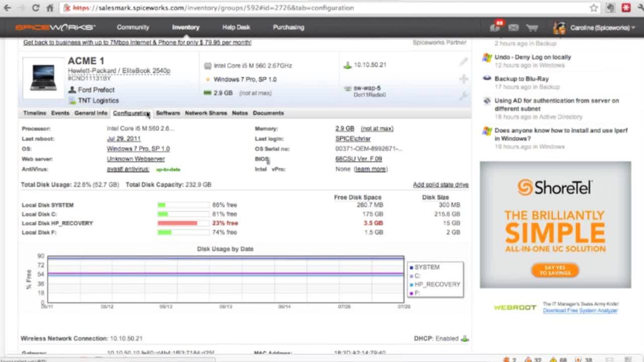Viewport: 644px width, 362px height.
Task: Click the (not at max) memory link
Action: pyautogui.click(x=377, y=129)
